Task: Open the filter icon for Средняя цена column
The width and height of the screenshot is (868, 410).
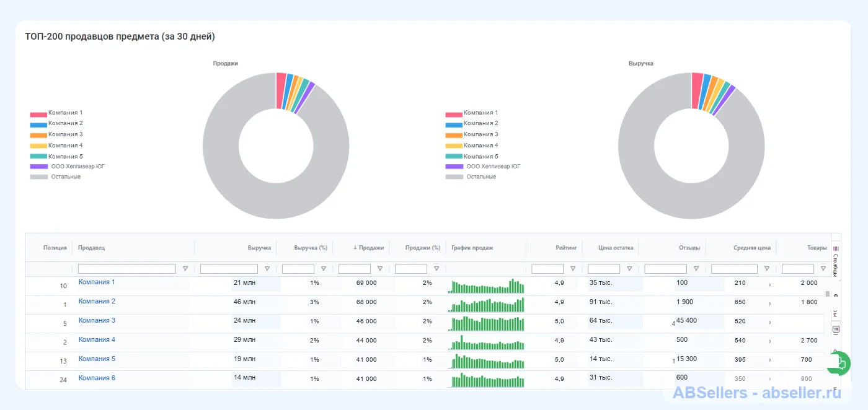Action: pyautogui.click(x=767, y=269)
